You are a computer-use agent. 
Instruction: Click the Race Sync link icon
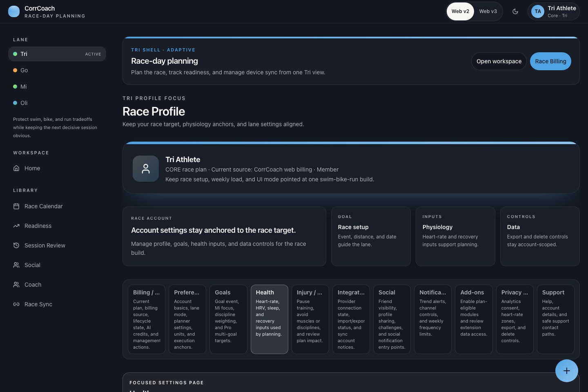click(x=16, y=304)
